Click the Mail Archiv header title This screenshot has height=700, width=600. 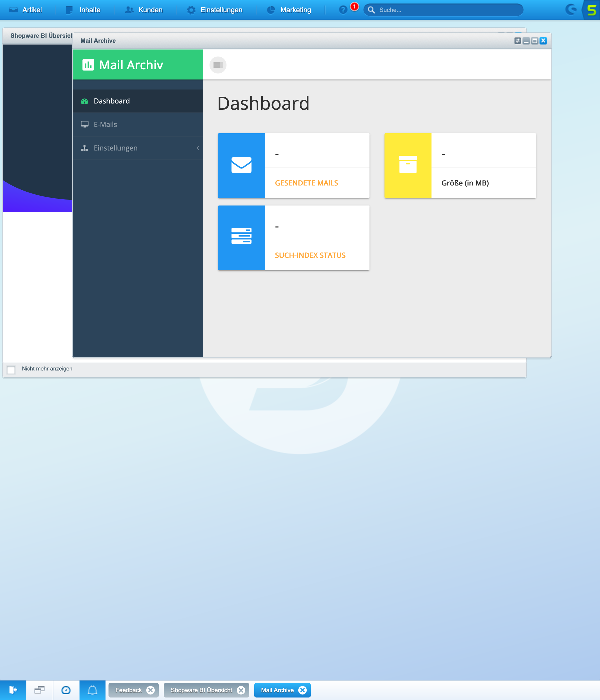pos(131,64)
